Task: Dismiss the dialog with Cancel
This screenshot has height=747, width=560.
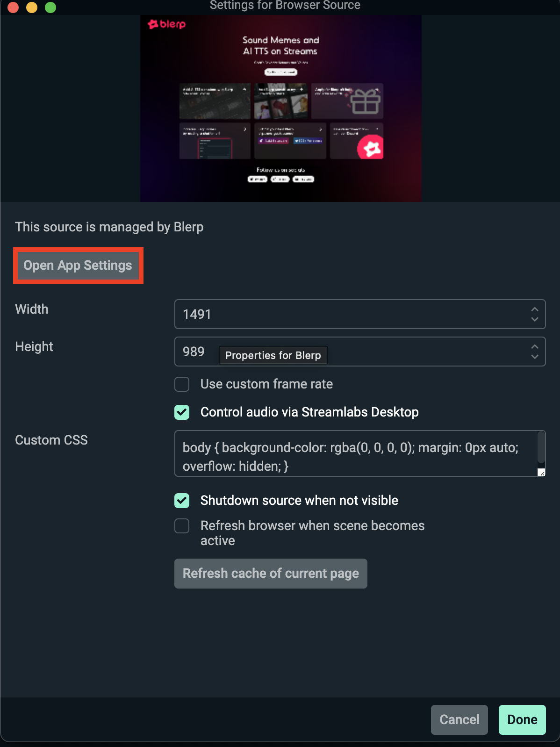Action: pyautogui.click(x=459, y=719)
